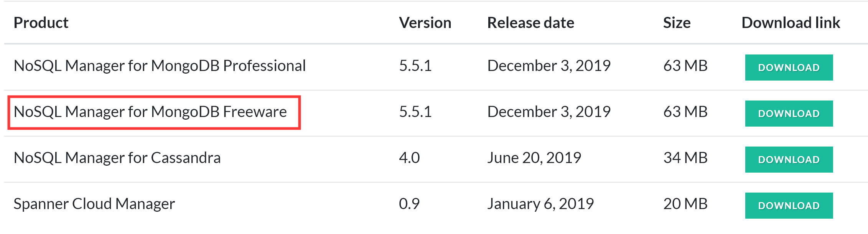This screenshot has width=868, height=234.
Task: Open NoSQL Manager for MongoDB Professional product page
Action: click(x=159, y=66)
